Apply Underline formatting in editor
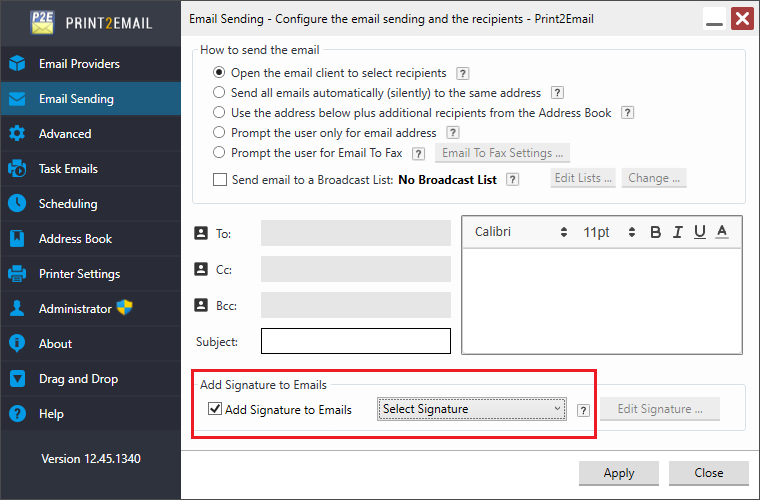 (700, 232)
